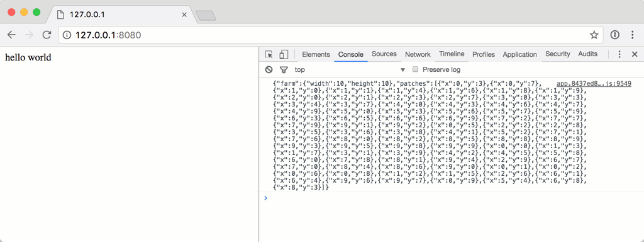Close the DevTools panel
This screenshot has height=242, width=644.
coord(635,54)
